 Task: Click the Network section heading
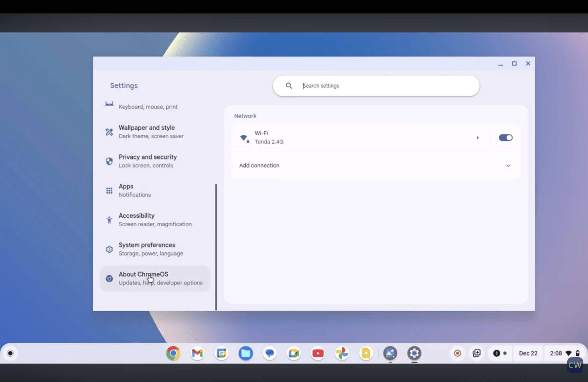[245, 116]
